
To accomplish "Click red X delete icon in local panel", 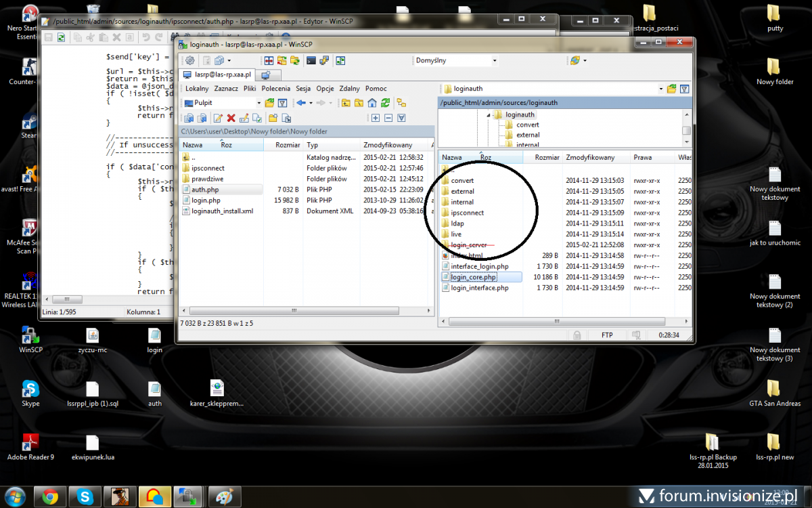I will [231, 118].
